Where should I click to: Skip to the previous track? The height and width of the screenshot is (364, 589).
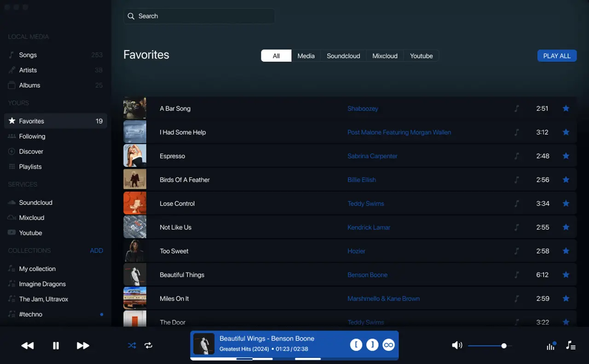(x=28, y=346)
